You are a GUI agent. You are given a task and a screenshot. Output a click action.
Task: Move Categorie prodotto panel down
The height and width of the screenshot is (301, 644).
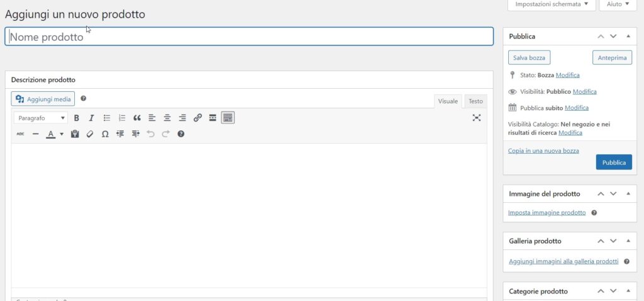coord(613,291)
